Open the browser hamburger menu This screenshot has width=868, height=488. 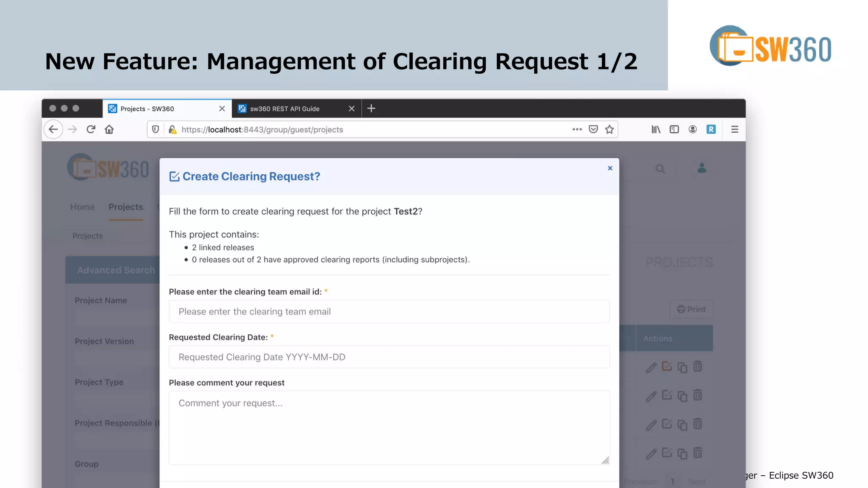pyautogui.click(x=735, y=129)
